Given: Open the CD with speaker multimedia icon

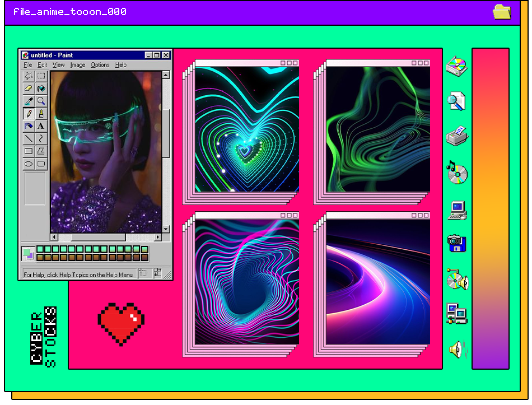Looking at the screenshot, I should click(x=458, y=280).
